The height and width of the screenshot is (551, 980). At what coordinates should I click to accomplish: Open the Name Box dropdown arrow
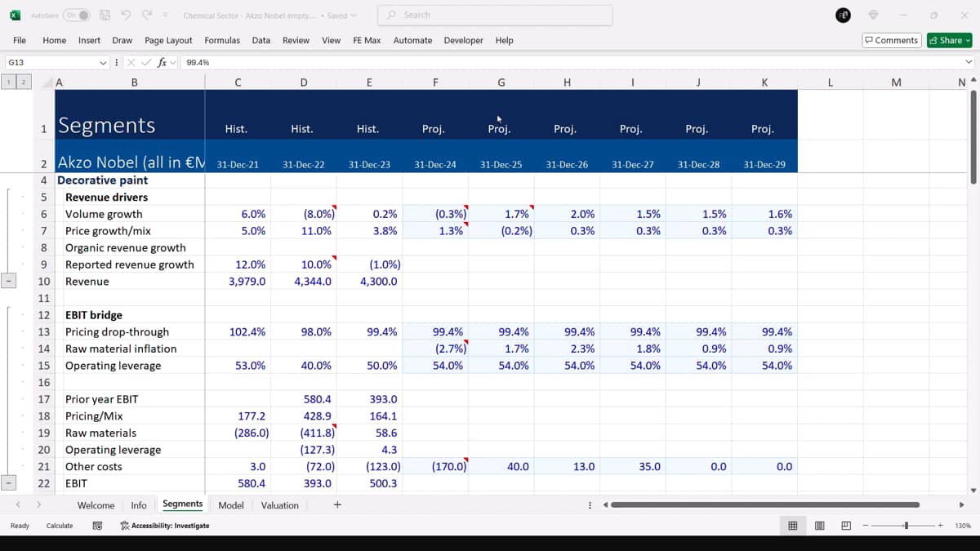(x=103, y=62)
